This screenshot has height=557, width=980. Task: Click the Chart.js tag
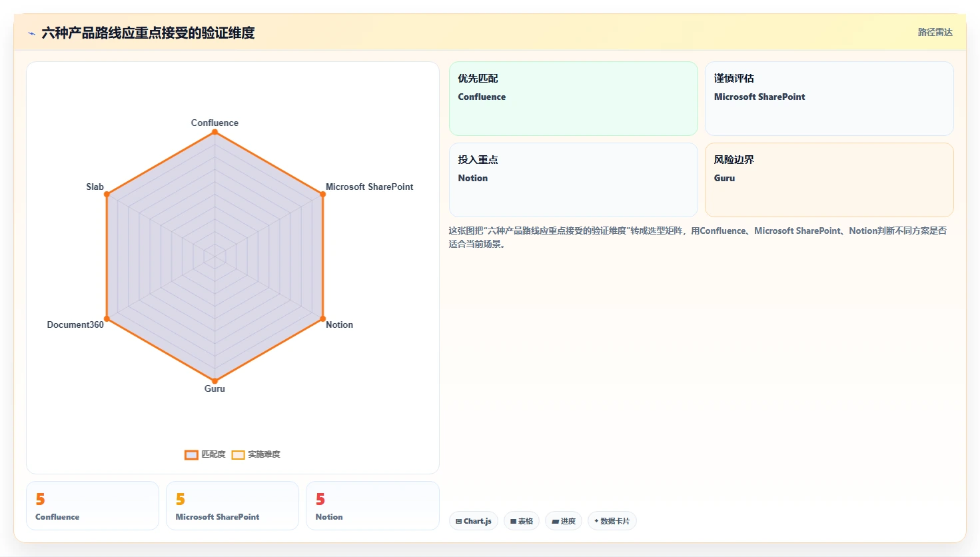pos(474,521)
